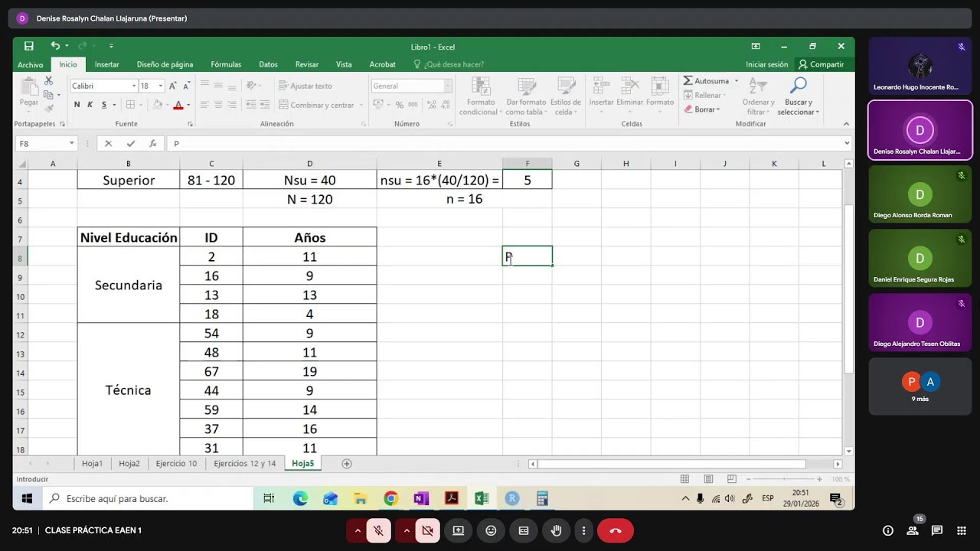Increase the font size with the larger A
This screenshot has width=980, height=551.
[173, 86]
